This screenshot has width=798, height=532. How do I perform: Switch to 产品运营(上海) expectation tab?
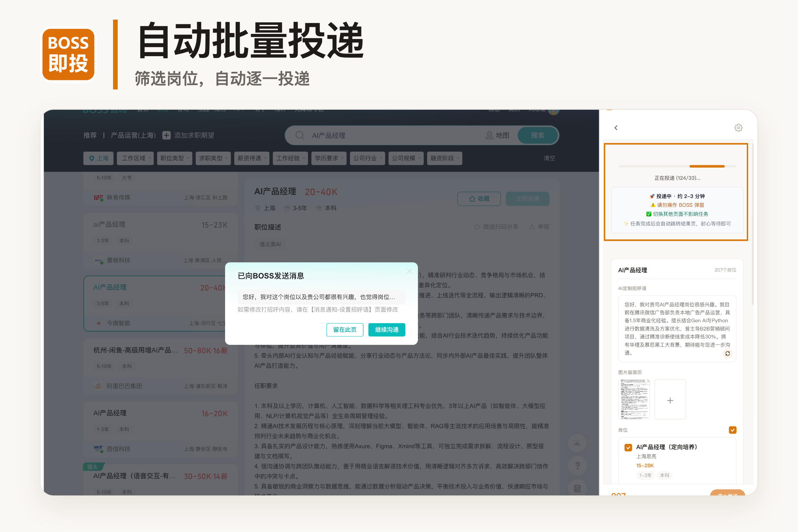click(x=133, y=135)
